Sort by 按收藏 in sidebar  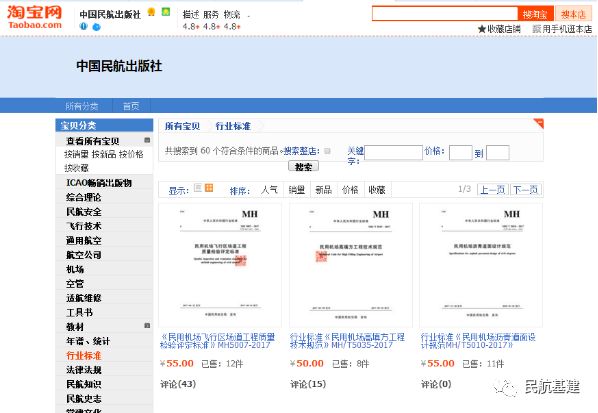(76, 168)
